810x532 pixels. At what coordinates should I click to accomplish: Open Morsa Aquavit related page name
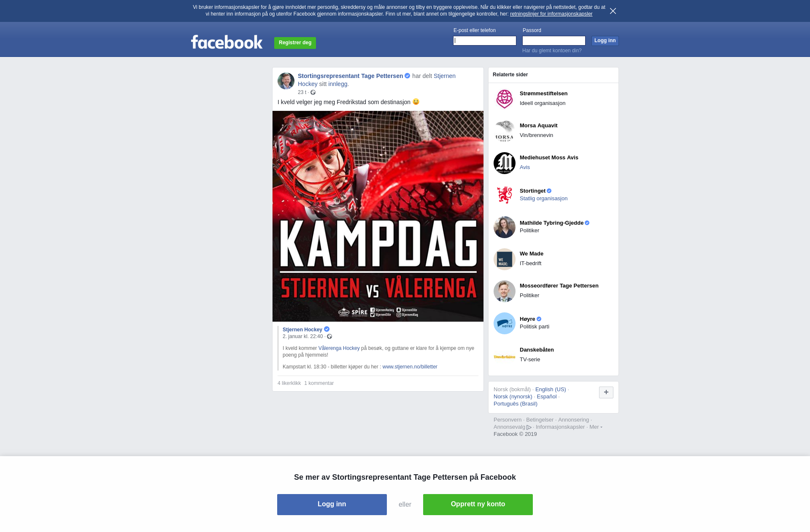coord(538,126)
